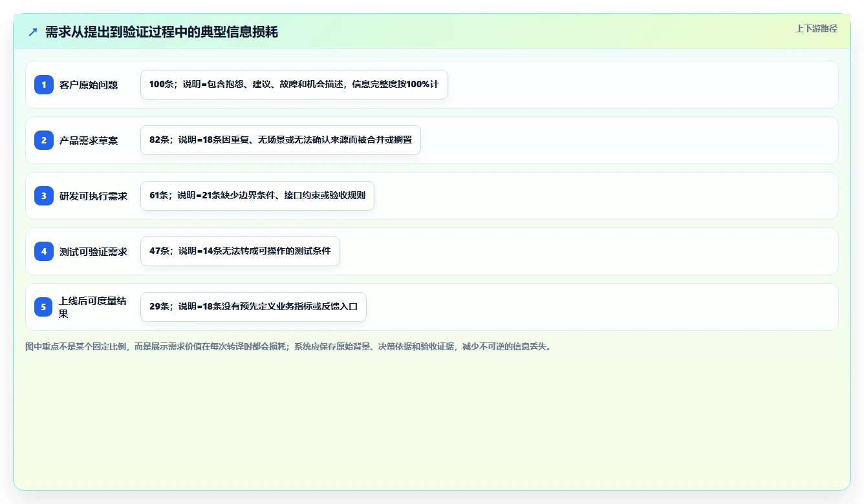Click the footnote beginning 图中重点不是某个固定比例
The height and width of the screenshot is (504, 864).
click(x=289, y=346)
